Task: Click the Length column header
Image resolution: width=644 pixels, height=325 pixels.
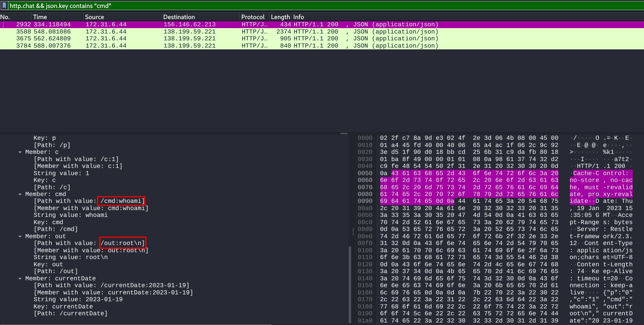Action: tap(280, 17)
